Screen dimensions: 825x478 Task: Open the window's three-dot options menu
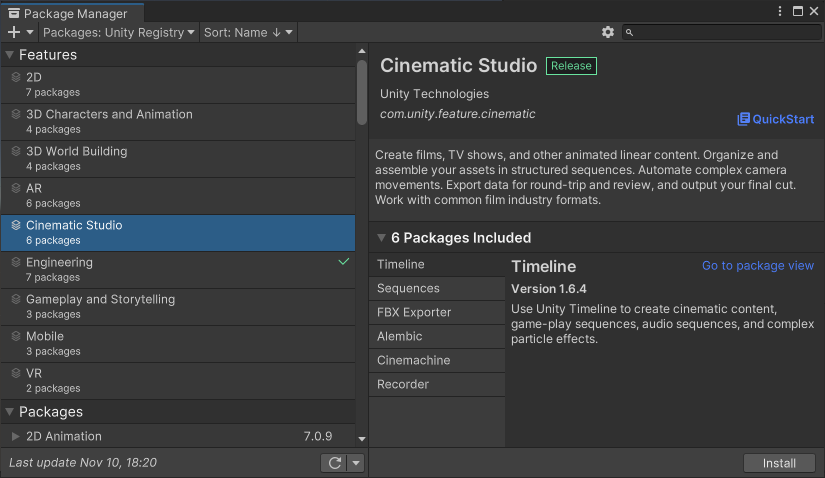(x=780, y=12)
